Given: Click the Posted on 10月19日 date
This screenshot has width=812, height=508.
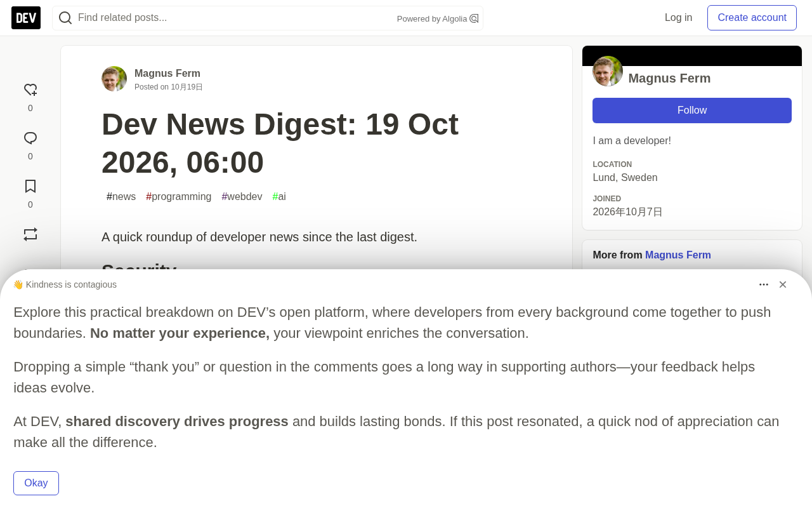Looking at the screenshot, I should [x=169, y=87].
